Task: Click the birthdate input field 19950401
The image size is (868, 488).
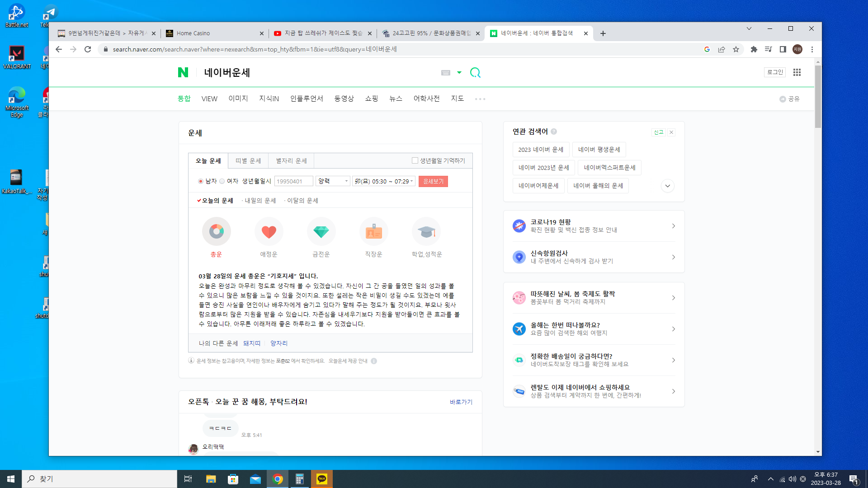Action: tap(293, 181)
